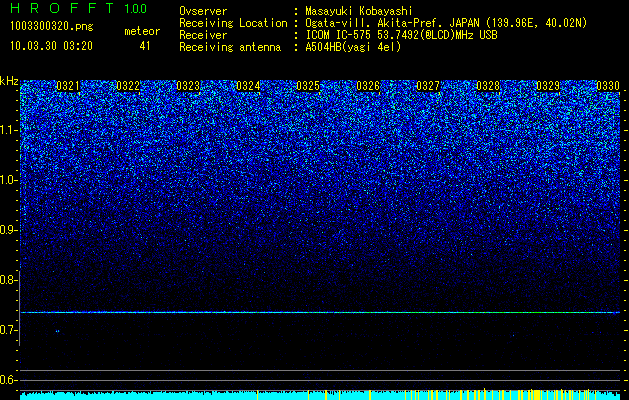Click the observer name Masayuki Kobayashi
The width and height of the screenshot is (629, 400).
tap(359, 11)
